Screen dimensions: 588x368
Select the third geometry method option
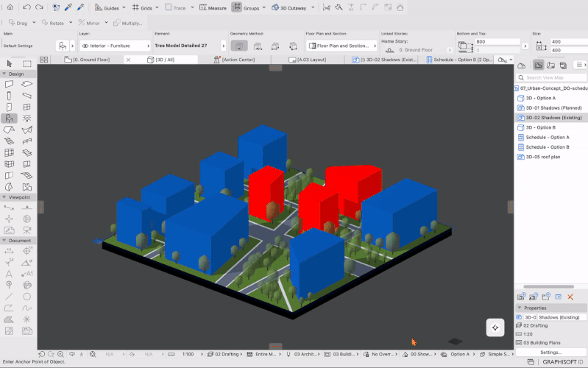pos(275,46)
